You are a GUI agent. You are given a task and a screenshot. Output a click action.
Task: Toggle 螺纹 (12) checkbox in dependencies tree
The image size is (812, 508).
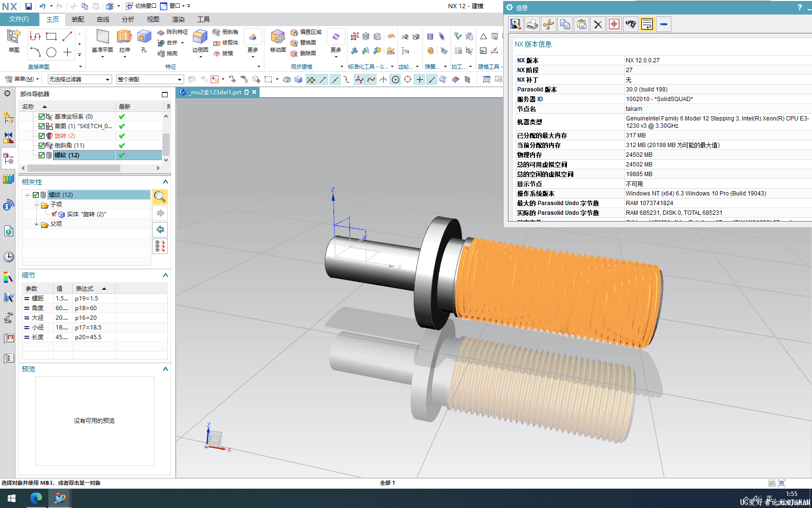tap(36, 195)
